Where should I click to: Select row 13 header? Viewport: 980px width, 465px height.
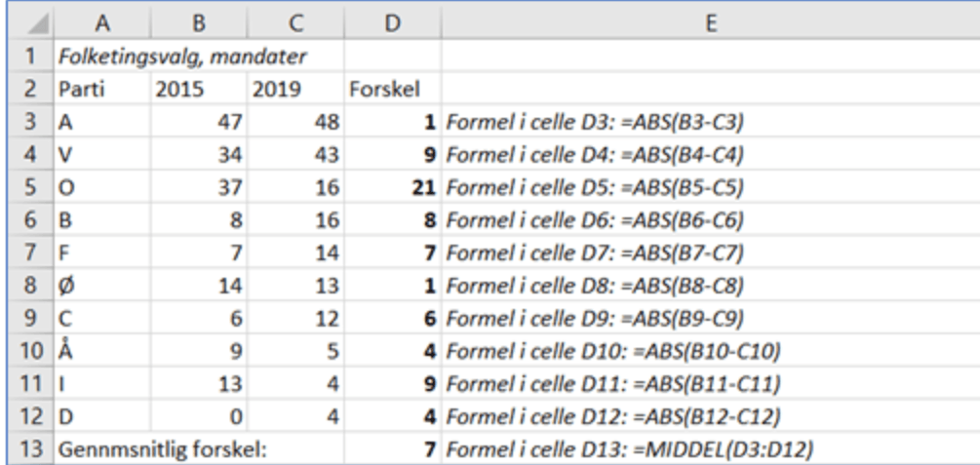(x=30, y=448)
